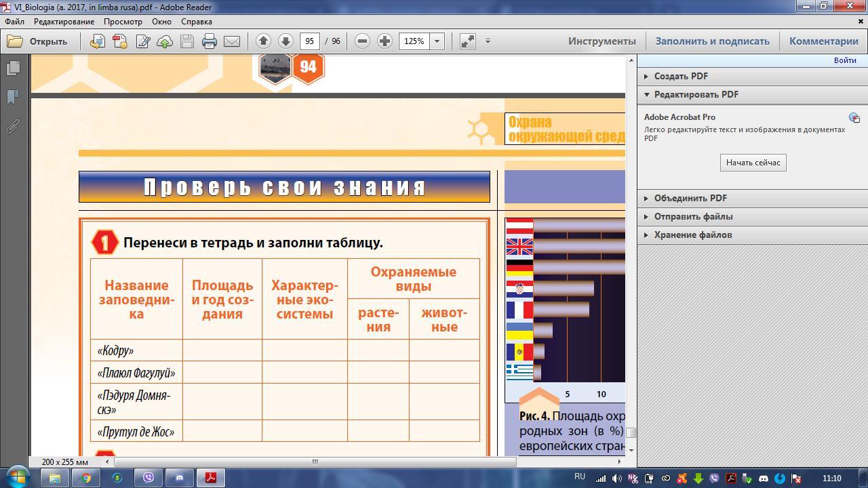This screenshot has height=488, width=868.
Task: Click the RU language indicator
Action: 580,477
